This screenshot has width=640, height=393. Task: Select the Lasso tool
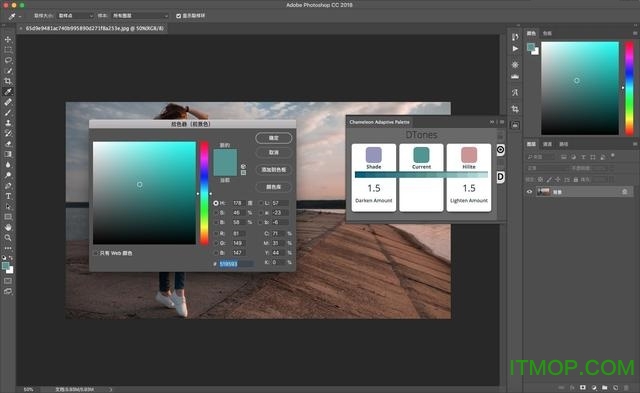[x=8, y=60]
